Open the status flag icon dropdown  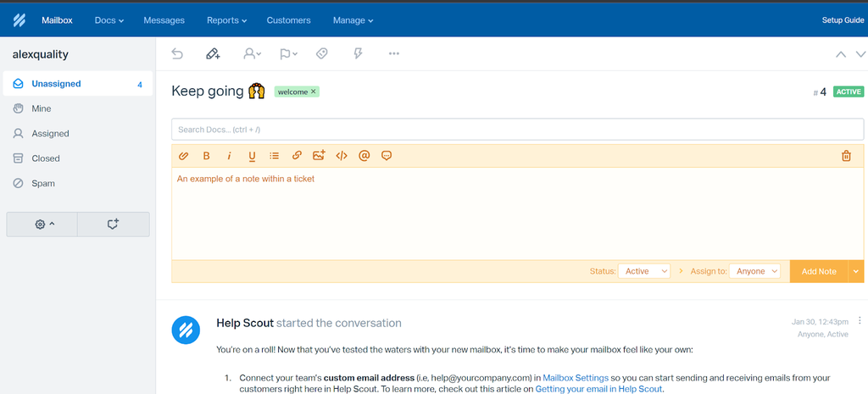(x=288, y=53)
